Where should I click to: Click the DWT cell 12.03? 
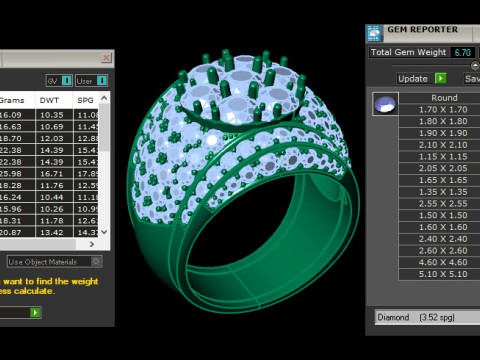pos(53,138)
